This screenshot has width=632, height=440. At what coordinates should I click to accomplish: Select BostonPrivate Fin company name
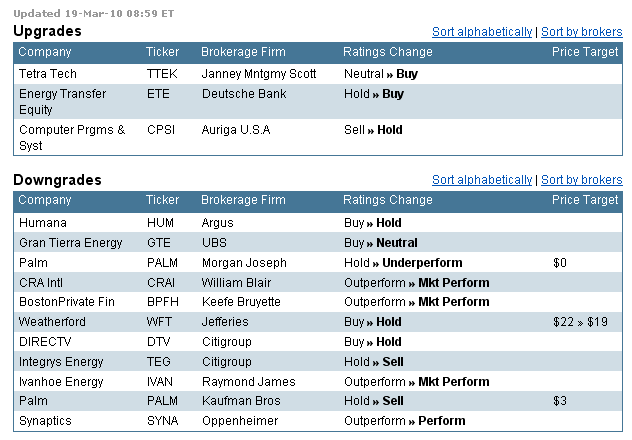click(x=67, y=302)
